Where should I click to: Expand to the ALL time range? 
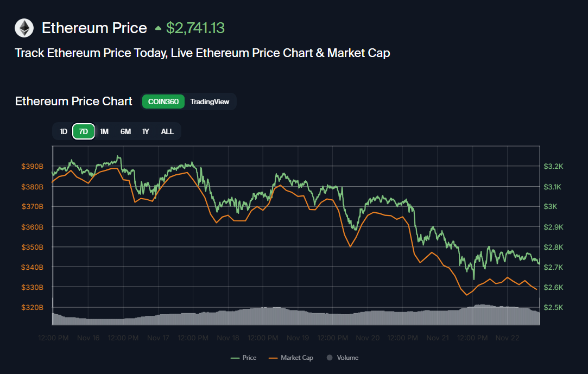[x=167, y=131]
